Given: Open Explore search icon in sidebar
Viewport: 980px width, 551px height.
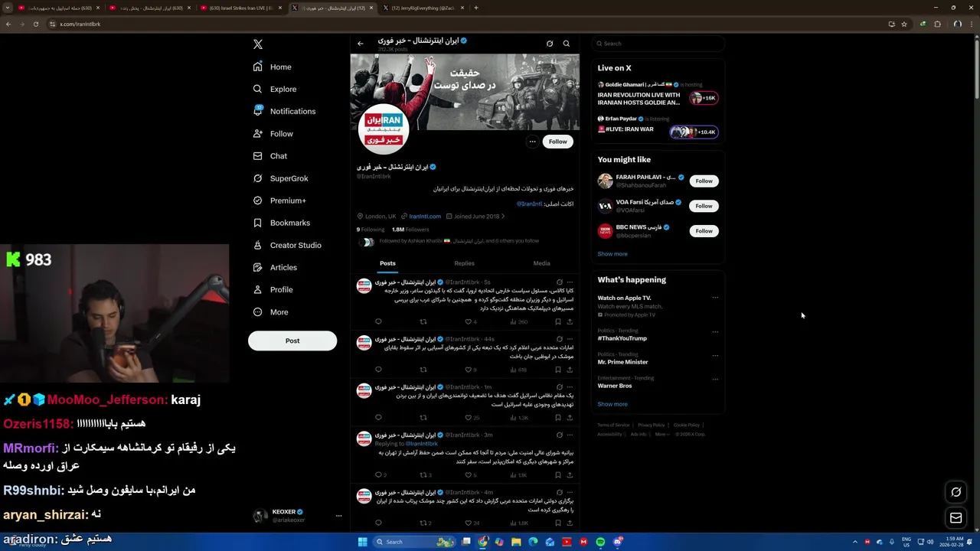Looking at the screenshot, I should [258, 90].
